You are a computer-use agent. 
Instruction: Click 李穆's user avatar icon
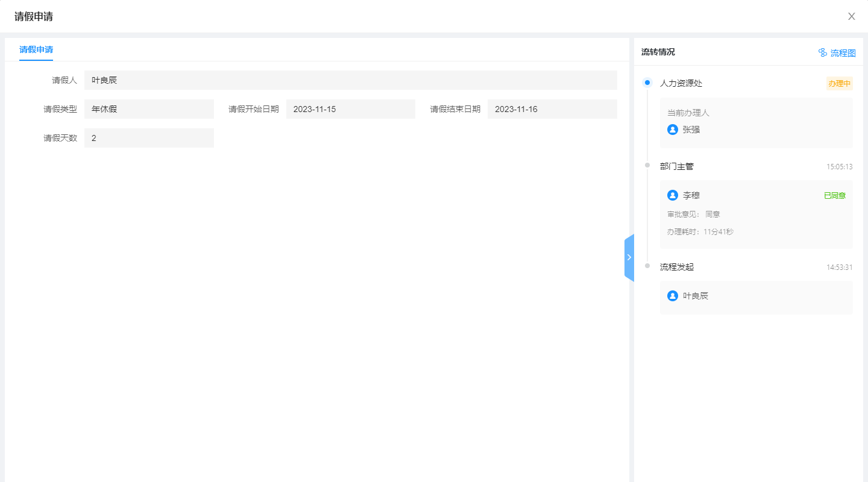673,195
